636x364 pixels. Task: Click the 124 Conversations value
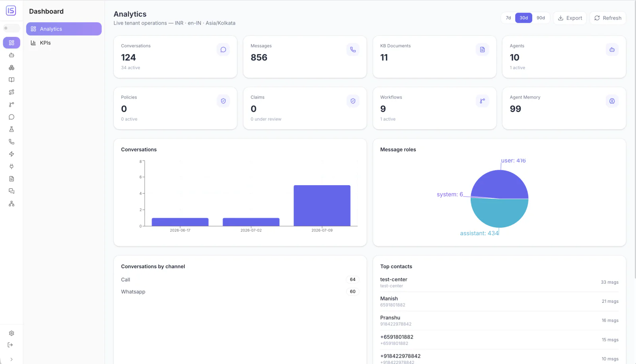[128, 58]
